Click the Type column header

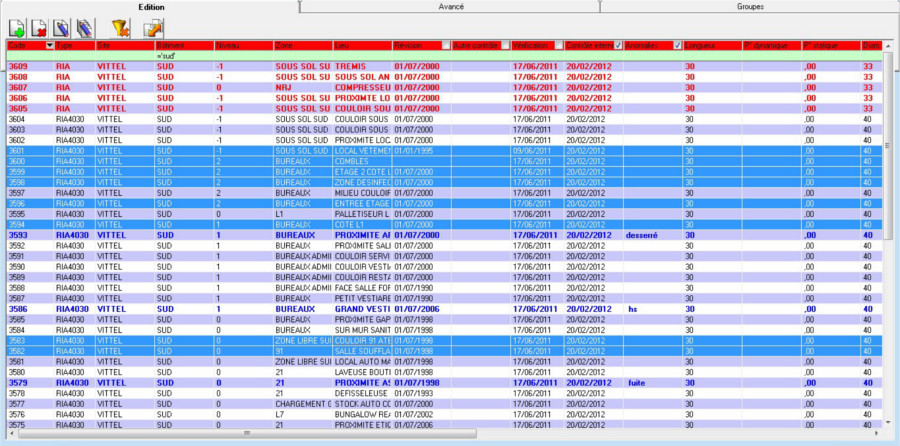click(x=75, y=45)
